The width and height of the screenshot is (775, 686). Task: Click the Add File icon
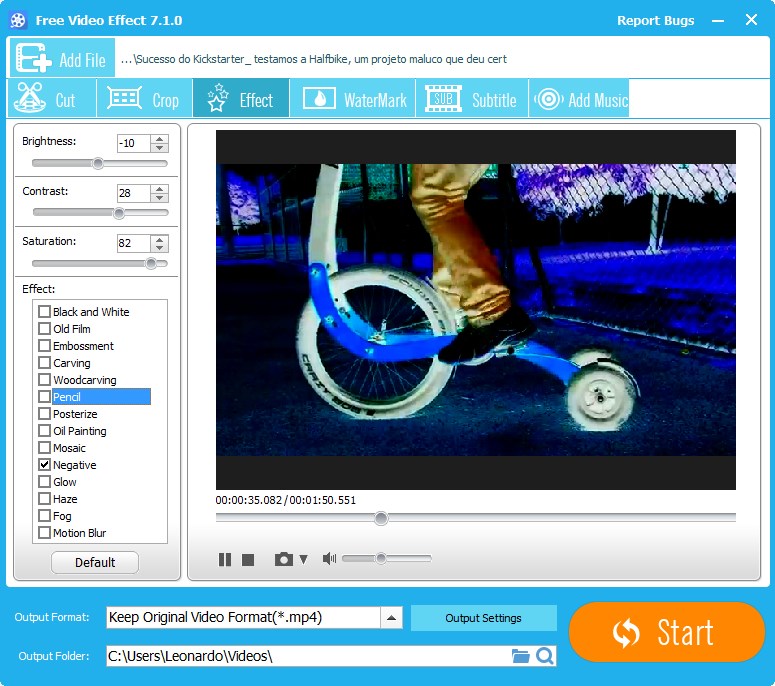click(x=33, y=58)
